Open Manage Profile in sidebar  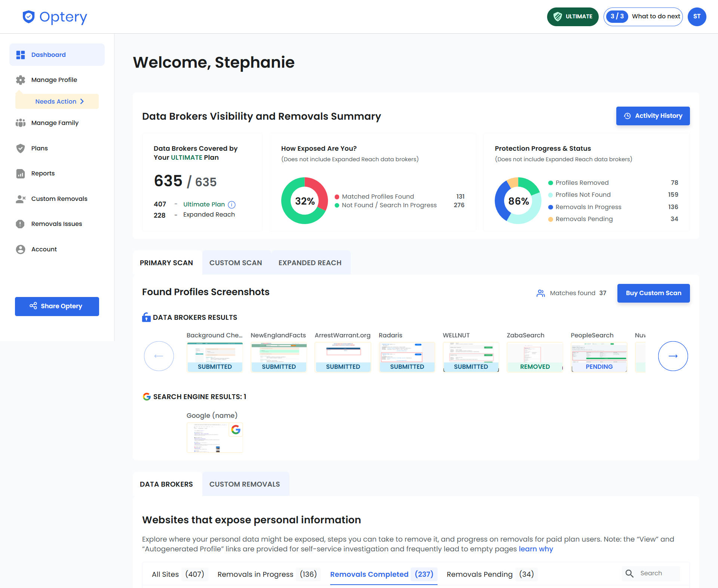pos(54,80)
